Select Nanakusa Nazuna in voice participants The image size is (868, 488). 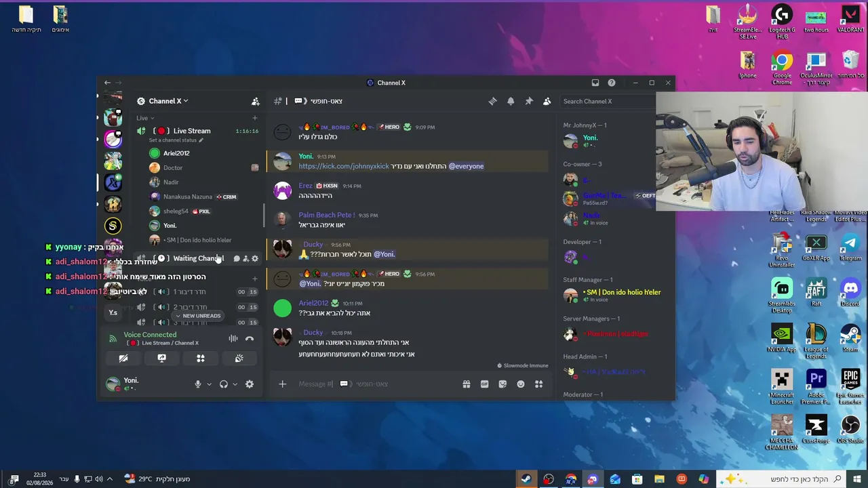point(188,197)
